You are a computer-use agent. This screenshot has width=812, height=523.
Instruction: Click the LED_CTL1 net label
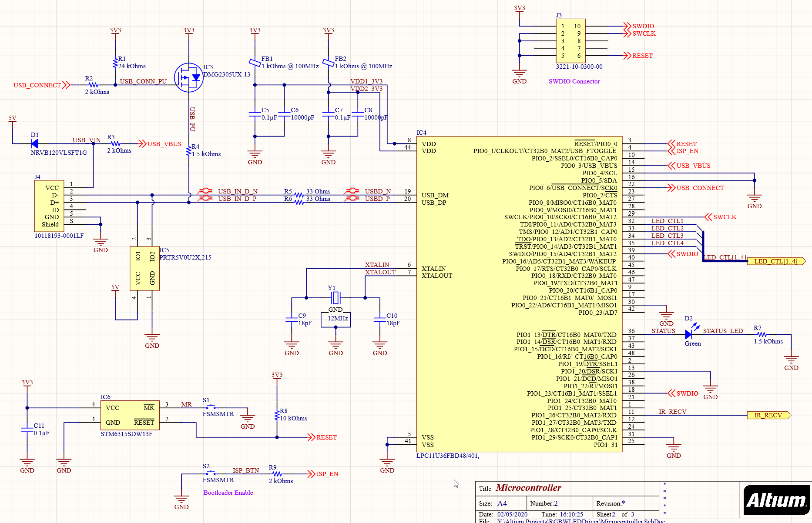[668, 221]
